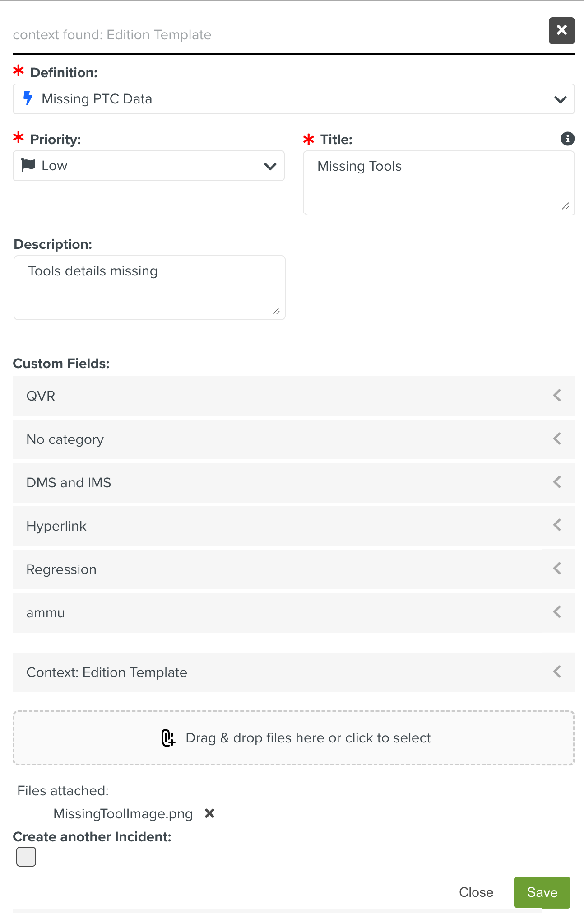584x924 pixels.
Task: Expand the No category section
Action: pos(293,439)
